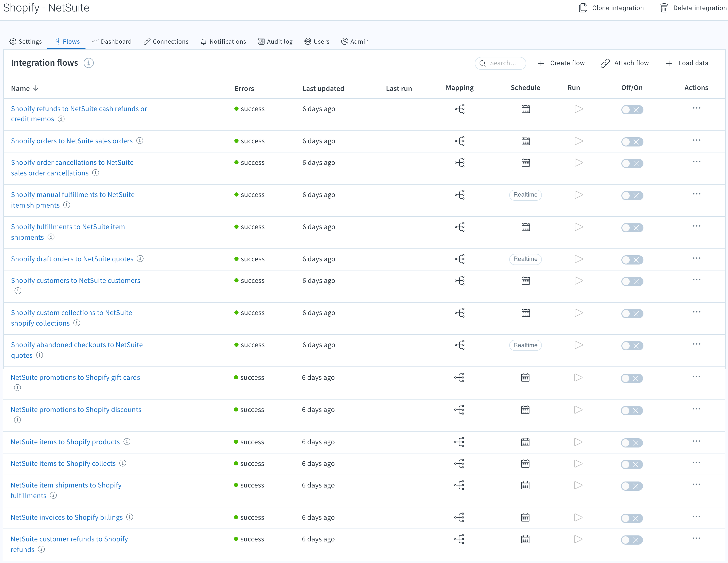Open the mapping icon for Shopify orders flow
This screenshot has height=563, width=728.
click(x=460, y=141)
